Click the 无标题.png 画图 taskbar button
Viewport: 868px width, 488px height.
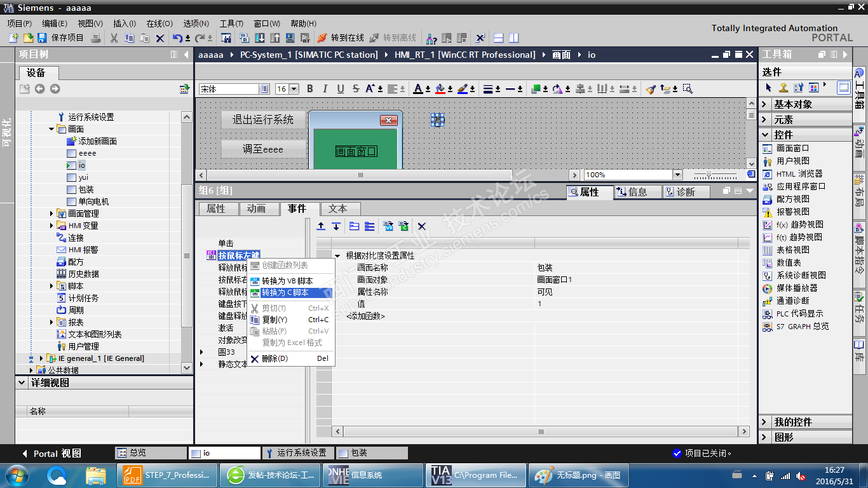coord(578,475)
